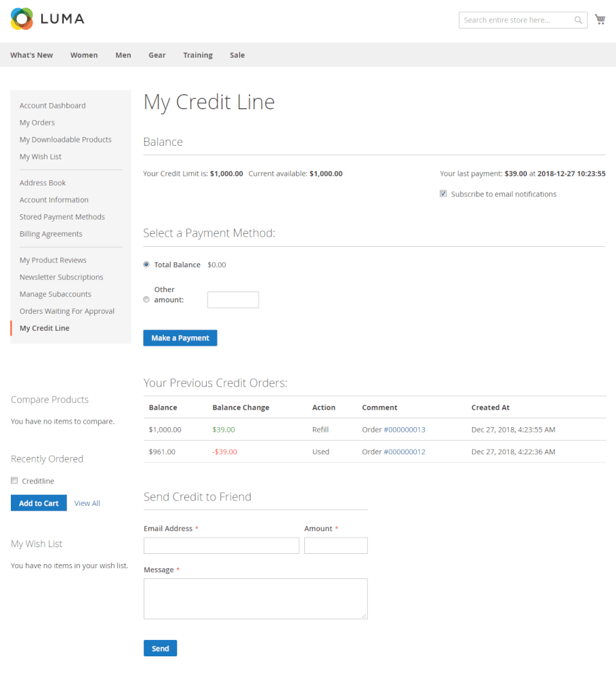Viewport: 616px width, 678px height.
Task: Open order #000000013 link
Action: pyautogui.click(x=405, y=430)
